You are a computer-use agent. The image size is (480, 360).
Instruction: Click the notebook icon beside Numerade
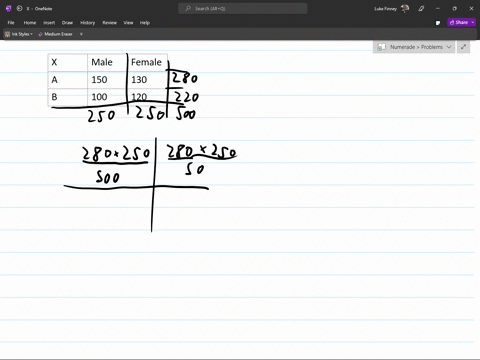pos(381,47)
